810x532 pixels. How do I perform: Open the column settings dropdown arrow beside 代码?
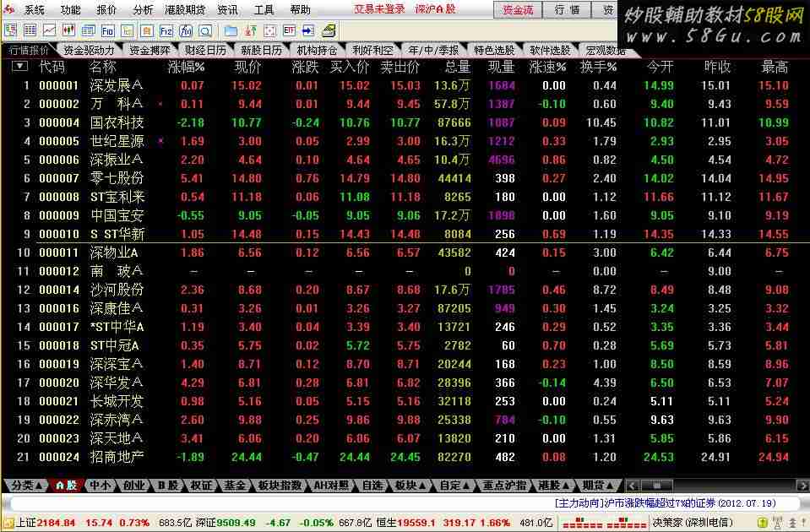point(19,66)
